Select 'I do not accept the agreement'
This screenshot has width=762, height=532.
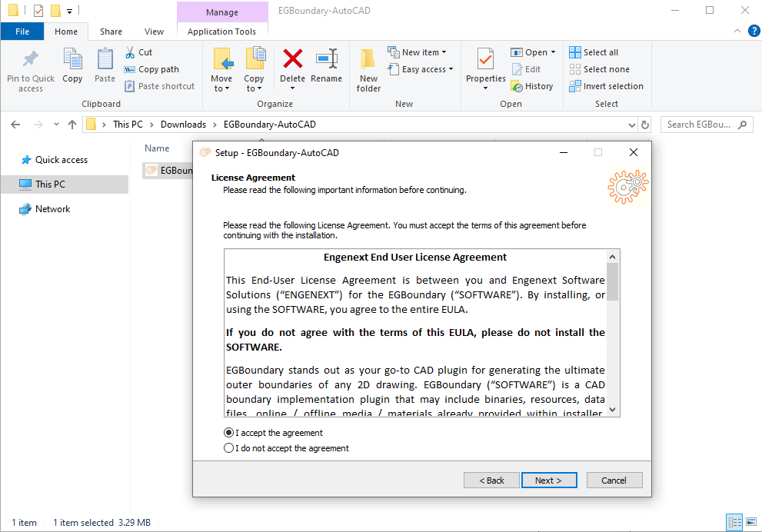(286, 448)
